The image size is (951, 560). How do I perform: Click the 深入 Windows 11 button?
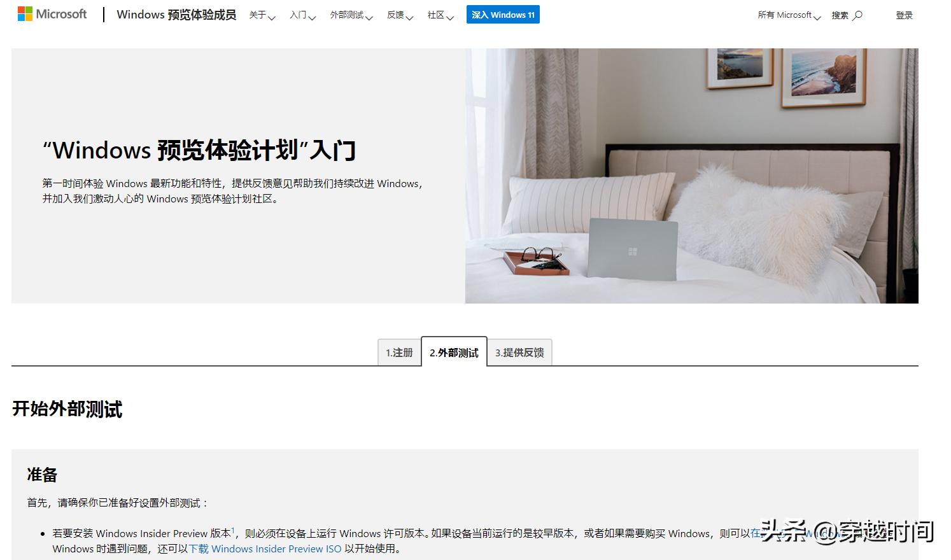[x=503, y=14]
